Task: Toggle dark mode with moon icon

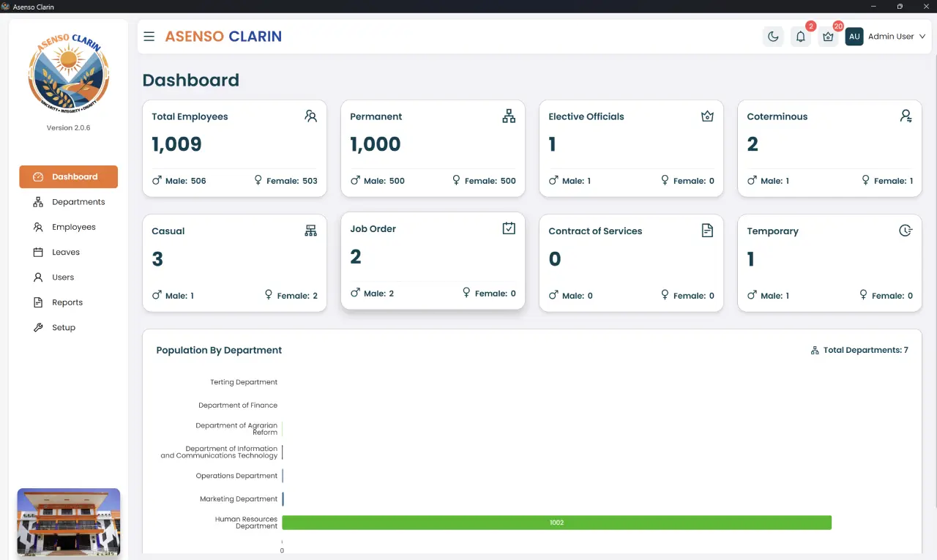Action: pos(773,37)
